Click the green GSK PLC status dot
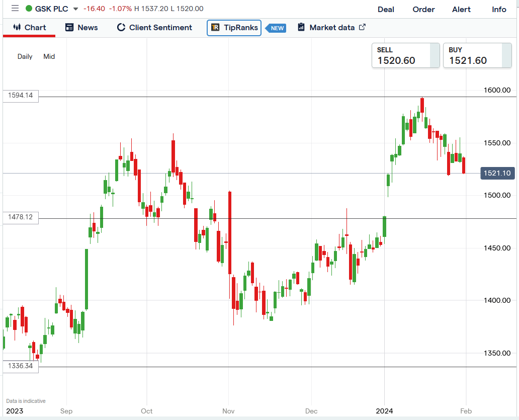 [29, 9]
